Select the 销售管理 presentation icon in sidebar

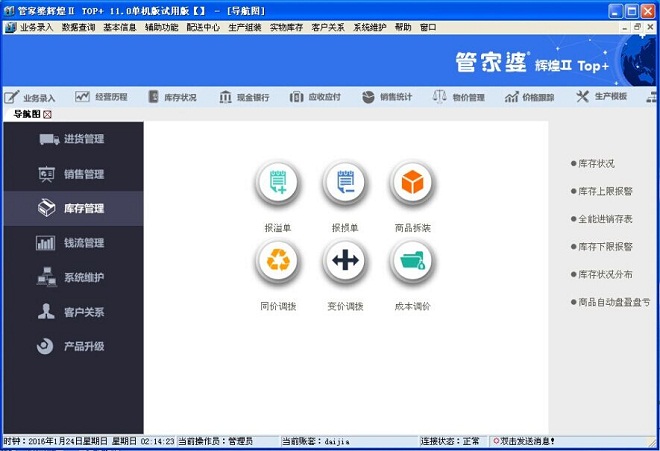pos(46,174)
